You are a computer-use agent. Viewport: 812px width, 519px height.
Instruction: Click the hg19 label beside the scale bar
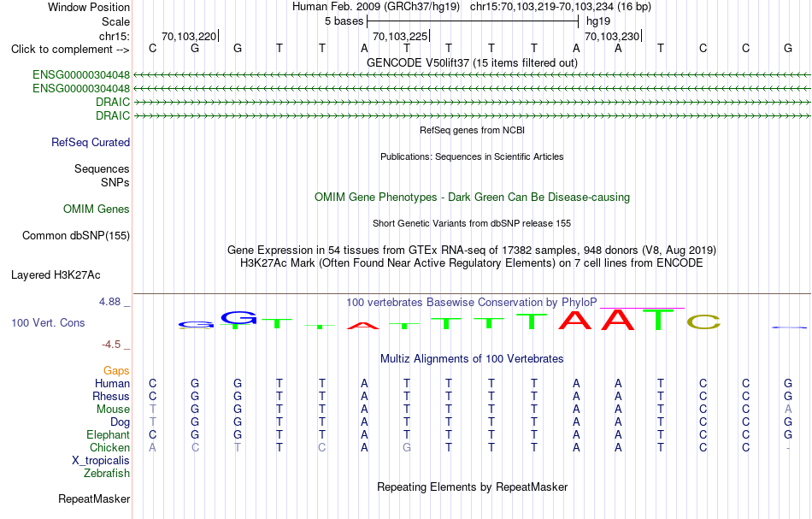pyautogui.click(x=598, y=21)
